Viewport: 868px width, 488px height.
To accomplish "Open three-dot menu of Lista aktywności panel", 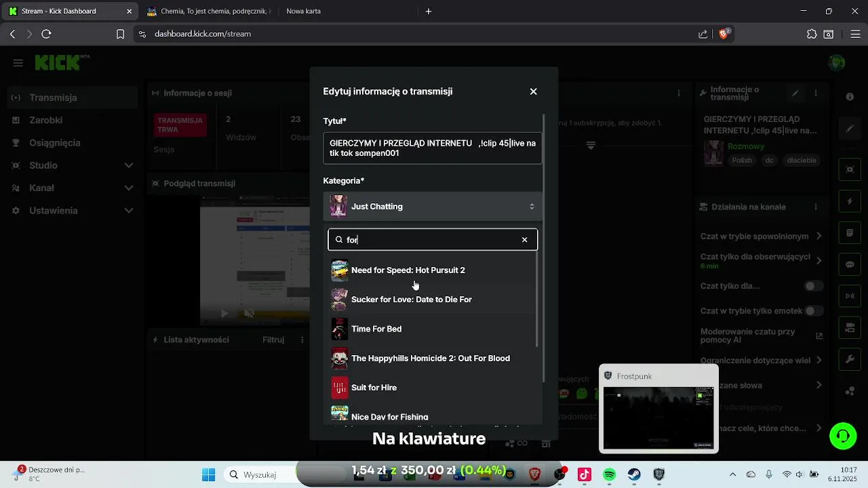I will coord(302,340).
